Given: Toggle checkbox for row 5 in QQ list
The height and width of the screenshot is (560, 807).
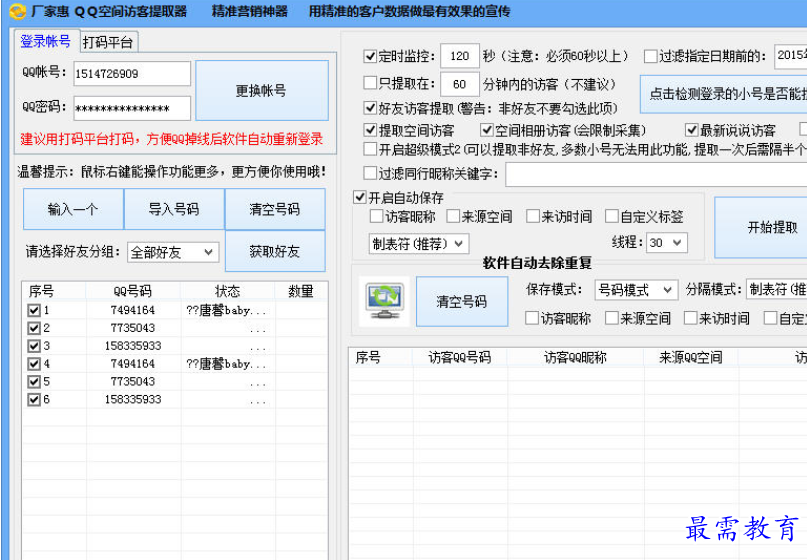Looking at the screenshot, I should 34,381.
